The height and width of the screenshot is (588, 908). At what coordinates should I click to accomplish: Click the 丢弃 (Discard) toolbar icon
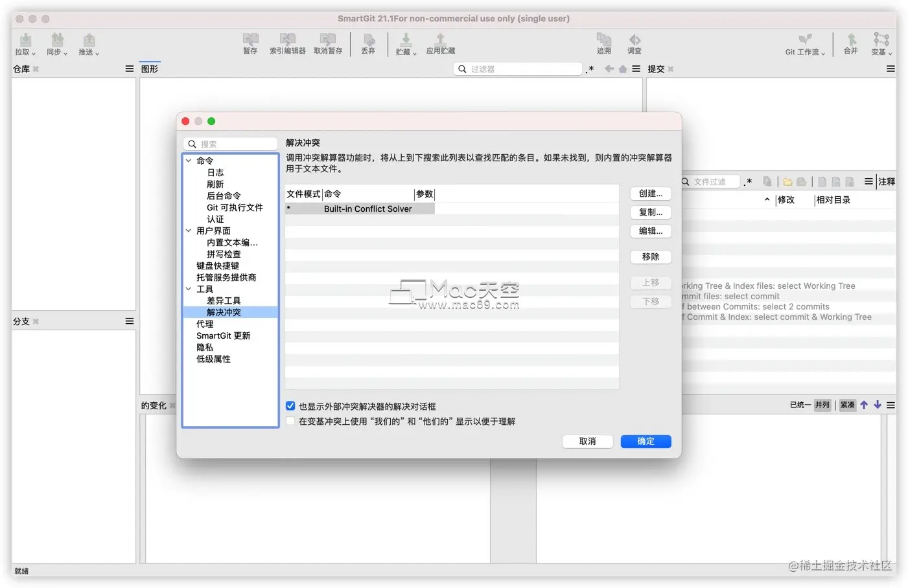click(368, 40)
